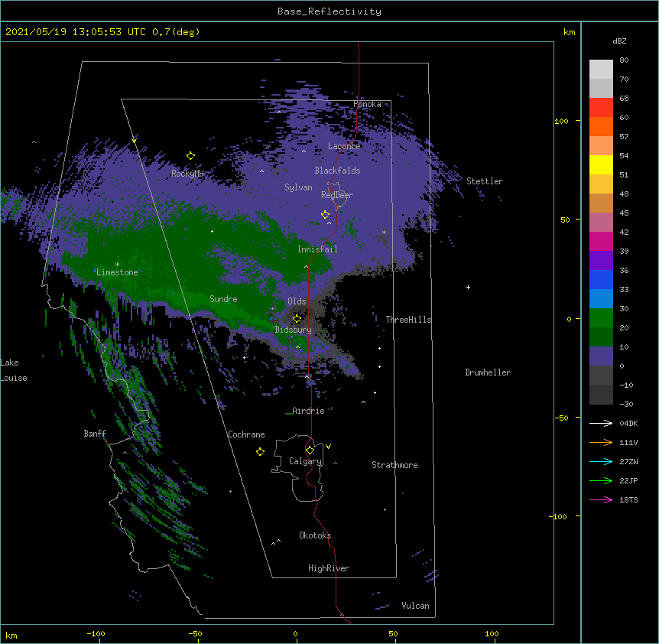
Task: Click the Stettler label
Action: pos(485,181)
